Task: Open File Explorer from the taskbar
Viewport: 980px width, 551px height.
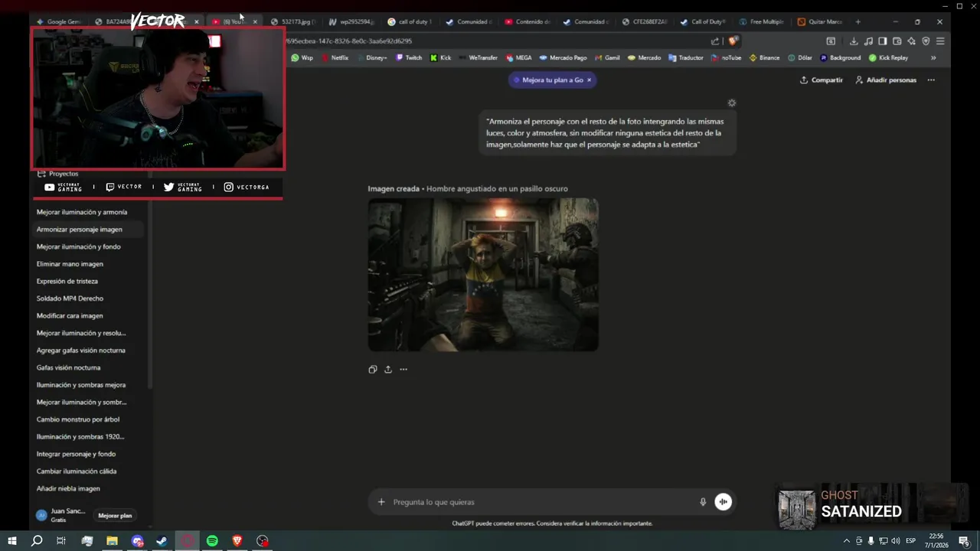Action: (x=112, y=541)
